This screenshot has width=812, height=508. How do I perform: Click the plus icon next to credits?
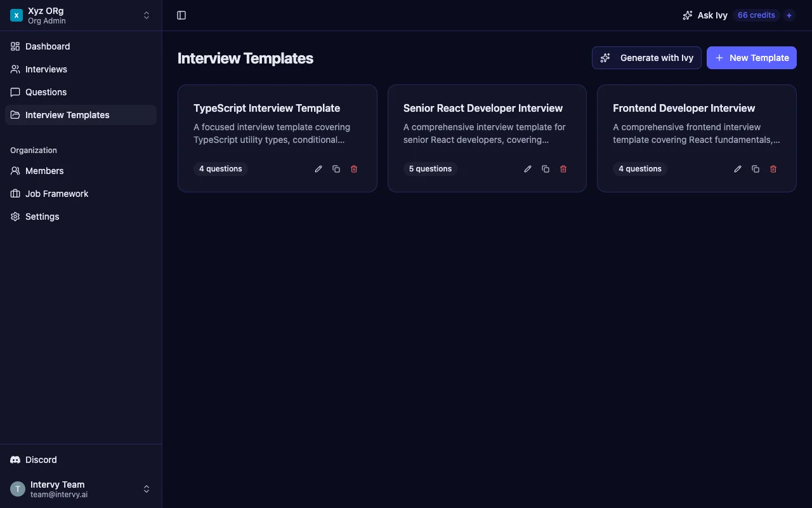pos(789,15)
